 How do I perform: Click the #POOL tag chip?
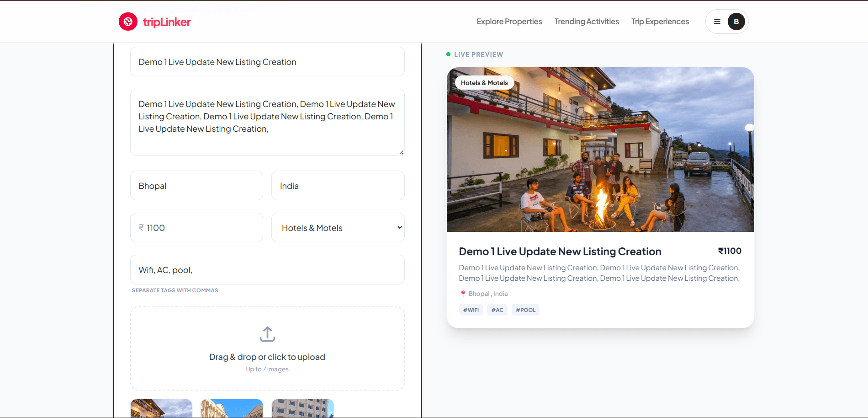[x=525, y=310]
